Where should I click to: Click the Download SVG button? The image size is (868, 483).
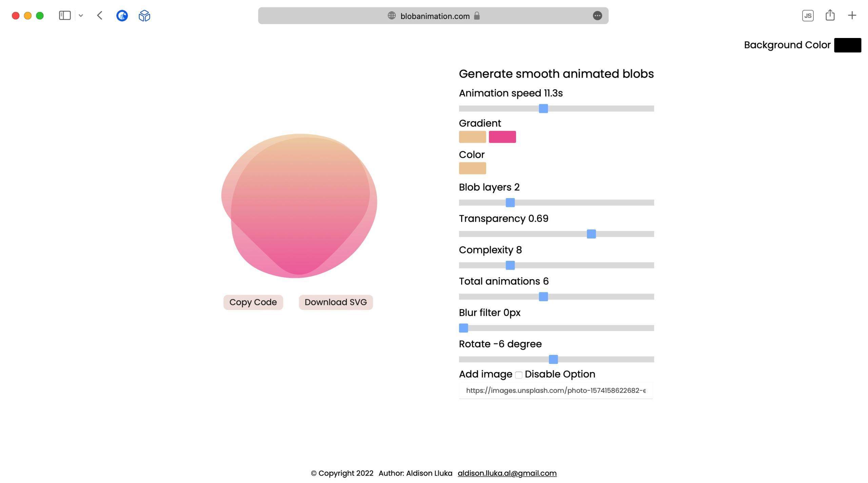336,302
